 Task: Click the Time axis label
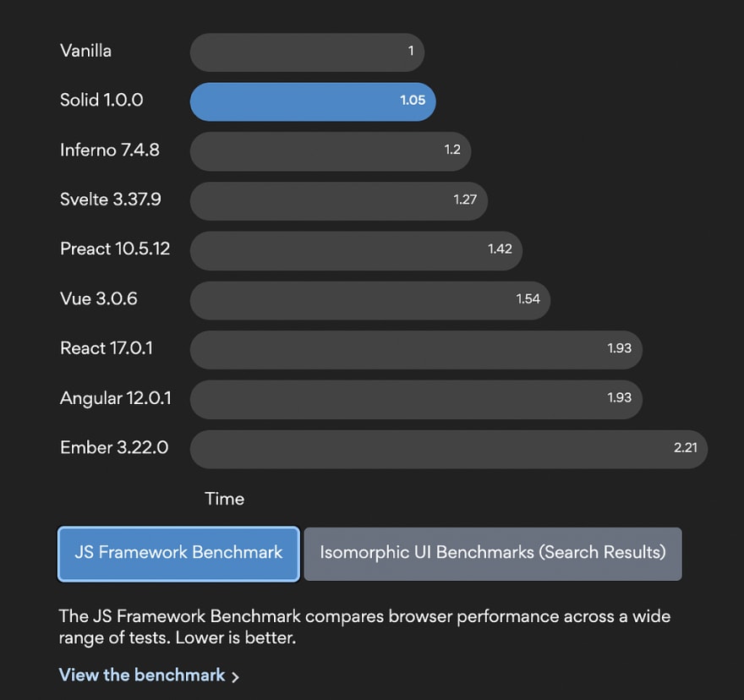[224, 499]
